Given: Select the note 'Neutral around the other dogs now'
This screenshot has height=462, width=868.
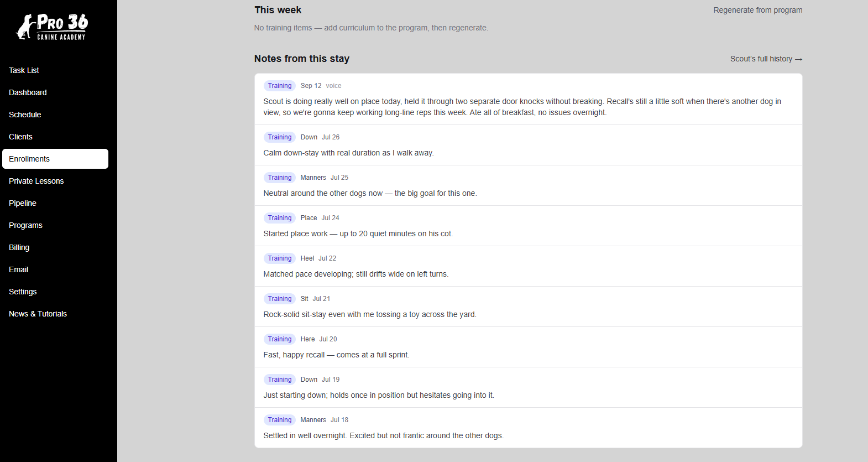Looking at the screenshot, I should [x=528, y=185].
